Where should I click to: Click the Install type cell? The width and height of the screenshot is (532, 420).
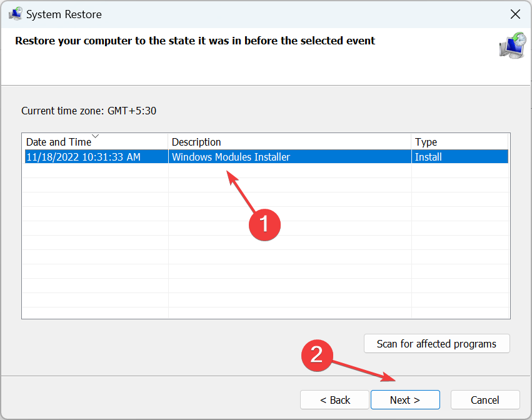[x=428, y=157]
